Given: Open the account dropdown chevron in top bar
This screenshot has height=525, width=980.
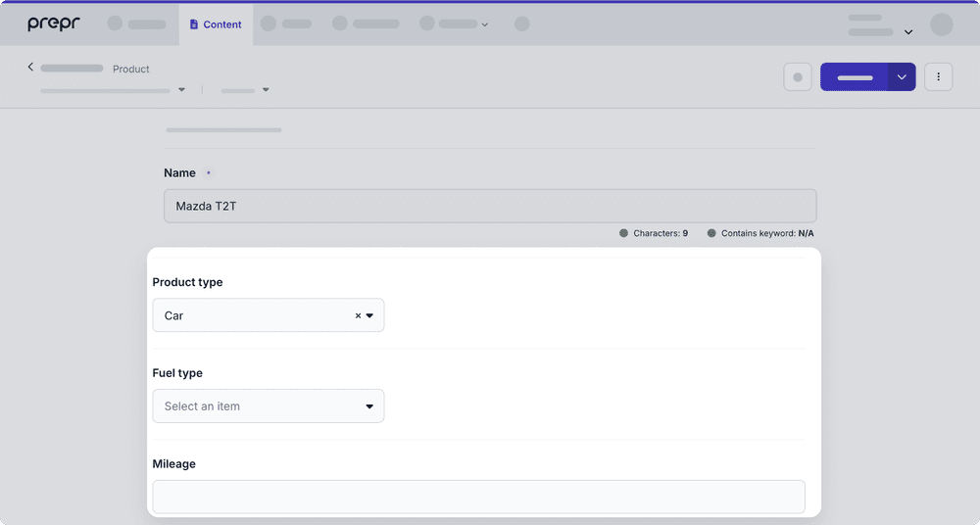Looking at the screenshot, I should 908,32.
